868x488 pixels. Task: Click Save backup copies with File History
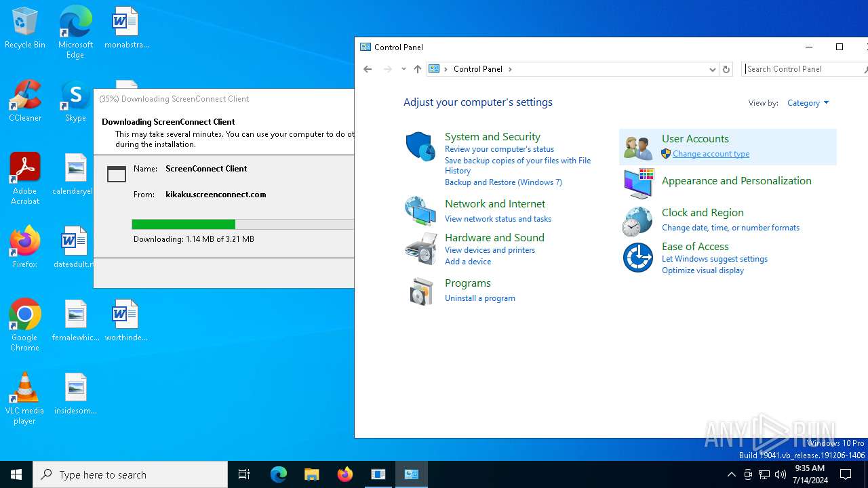[517, 165]
